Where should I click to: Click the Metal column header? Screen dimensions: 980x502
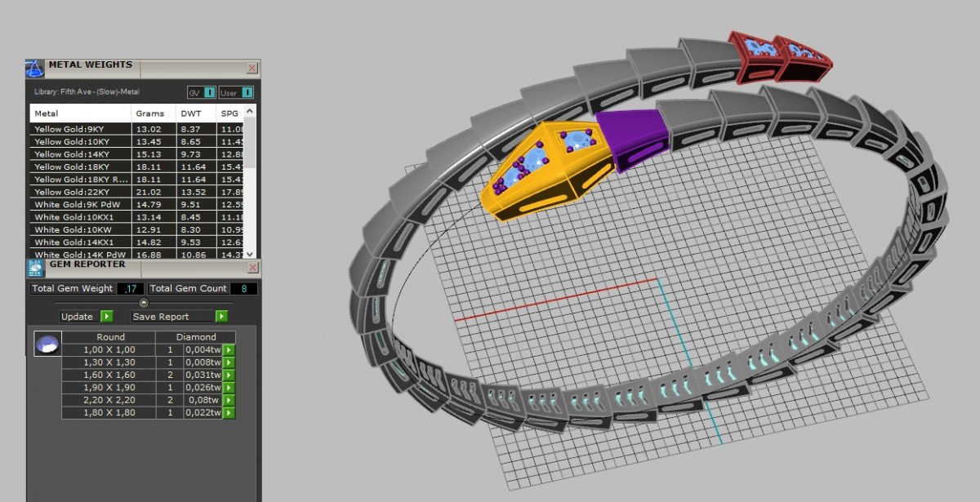[80, 113]
